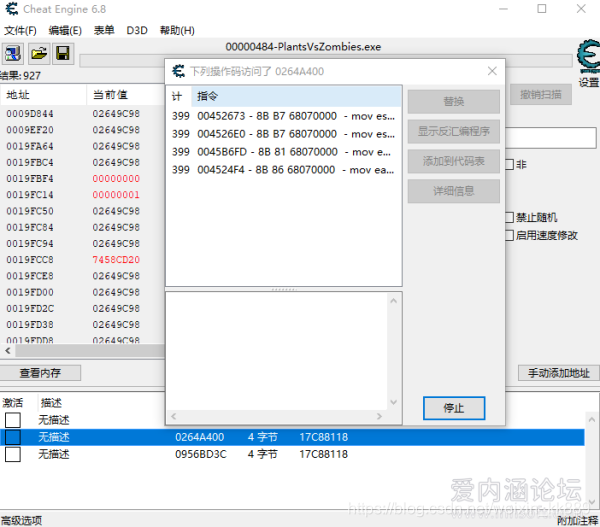Enable the 启用速度修改 checkbox

tap(510, 235)
